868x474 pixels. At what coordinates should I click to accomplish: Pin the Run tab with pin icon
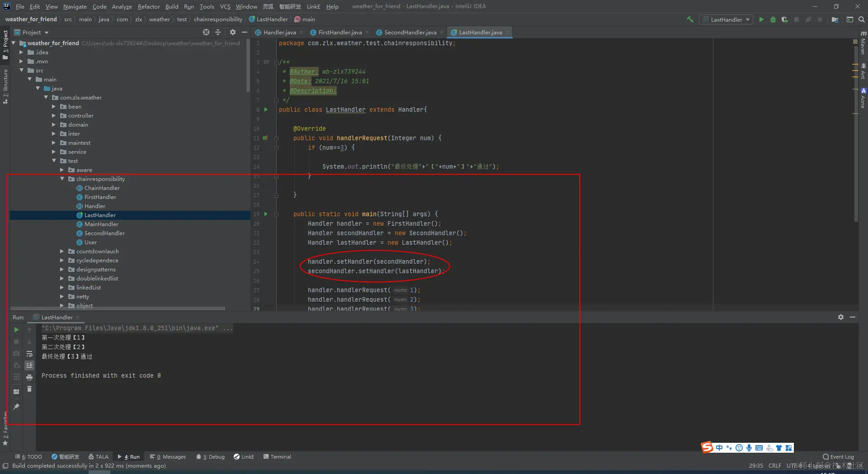coord(16,407)
